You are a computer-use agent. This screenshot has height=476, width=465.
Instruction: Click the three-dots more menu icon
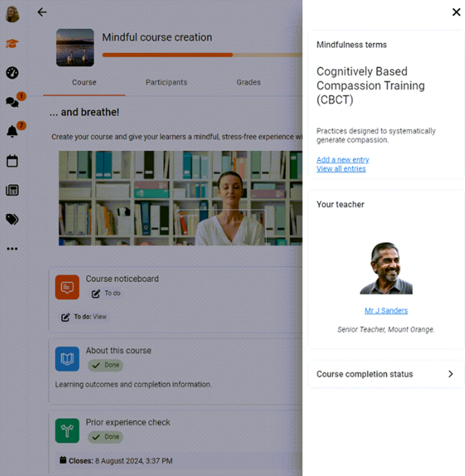tap(12, 249)
